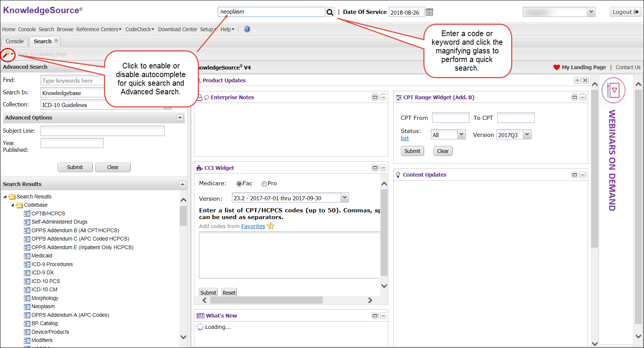Open the Webinars On Demand icon
Viewport: 644px width, 348px height.
click(613, 91)
